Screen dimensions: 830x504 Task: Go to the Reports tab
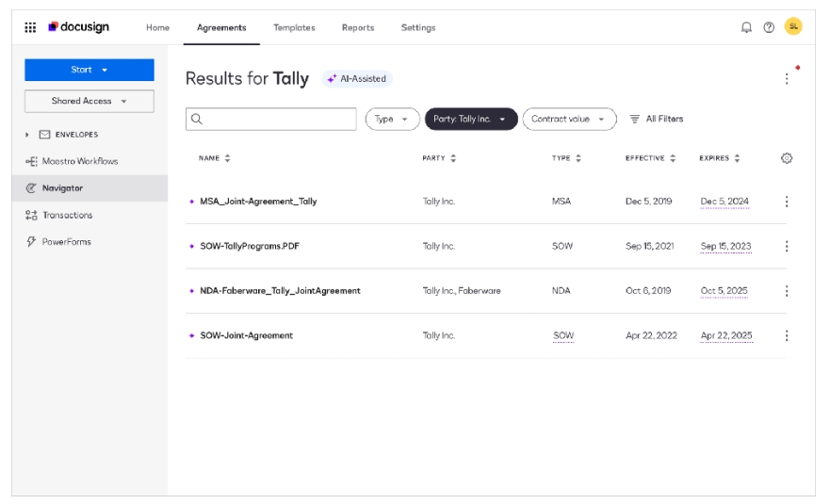click(358, 27)
